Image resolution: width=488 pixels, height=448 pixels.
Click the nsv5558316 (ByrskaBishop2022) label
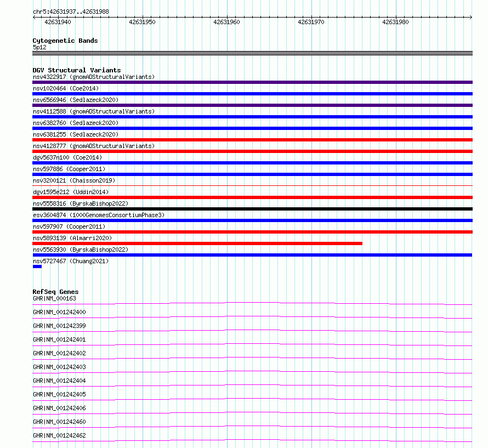click(81, 203)
